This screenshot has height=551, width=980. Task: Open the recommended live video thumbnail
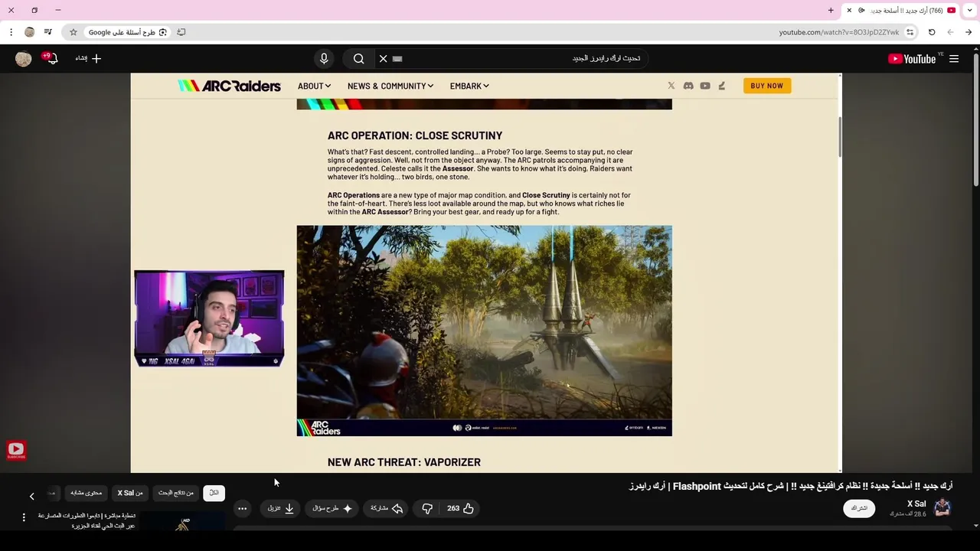pos(182,522)
